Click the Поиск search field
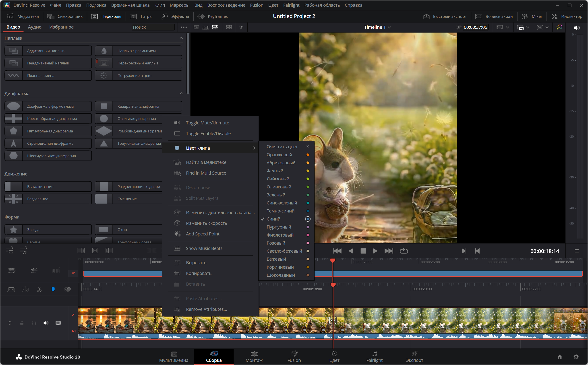 coord(153,27)
